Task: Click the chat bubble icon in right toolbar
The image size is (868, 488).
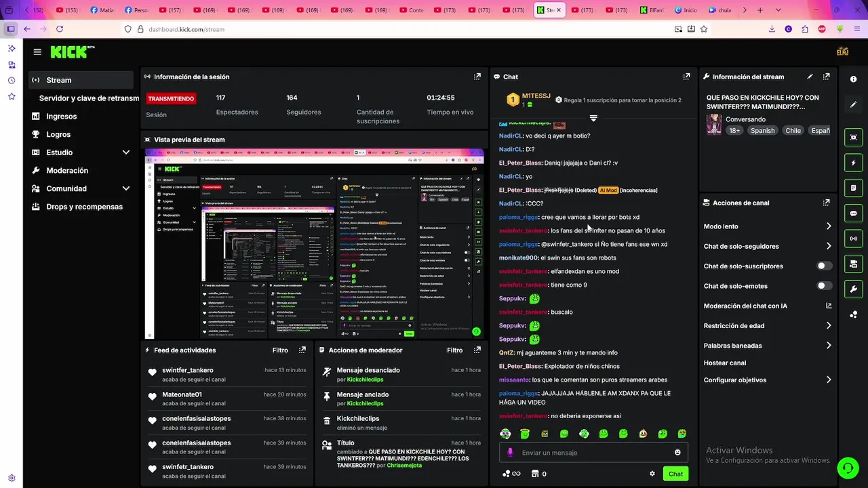Action: (x=853, y=213)
